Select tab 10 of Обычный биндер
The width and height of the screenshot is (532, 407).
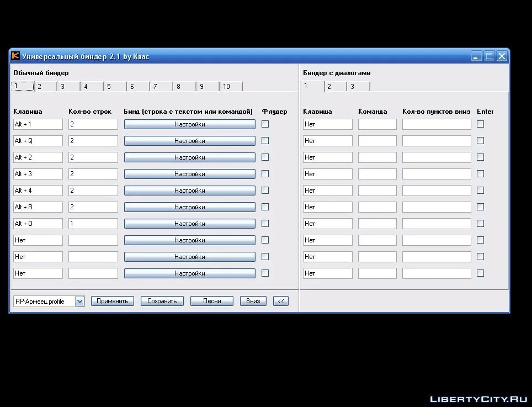coord(231,87)
